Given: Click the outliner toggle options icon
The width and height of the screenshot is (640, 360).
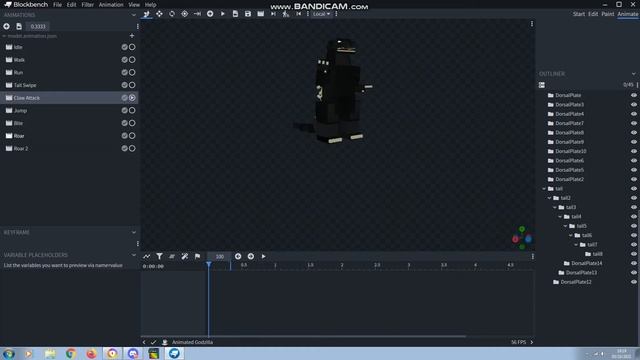Looking at the screenshot, I should tap(542, 85).
